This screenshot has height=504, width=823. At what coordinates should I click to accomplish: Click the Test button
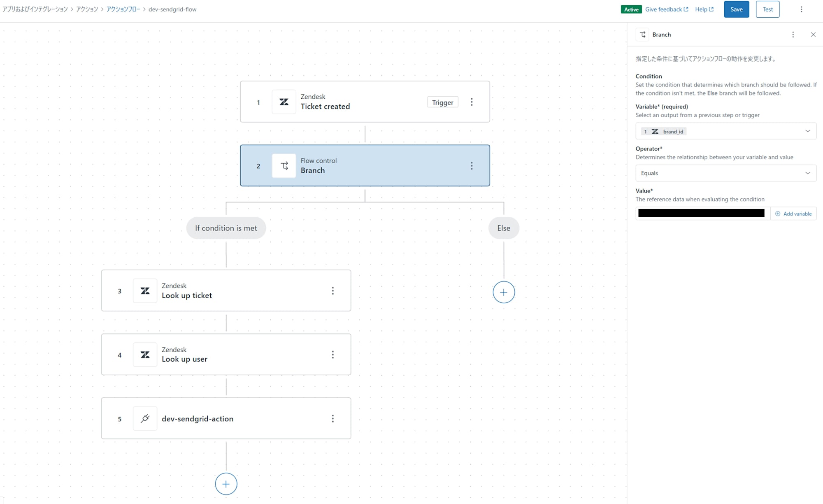[767, 9]
